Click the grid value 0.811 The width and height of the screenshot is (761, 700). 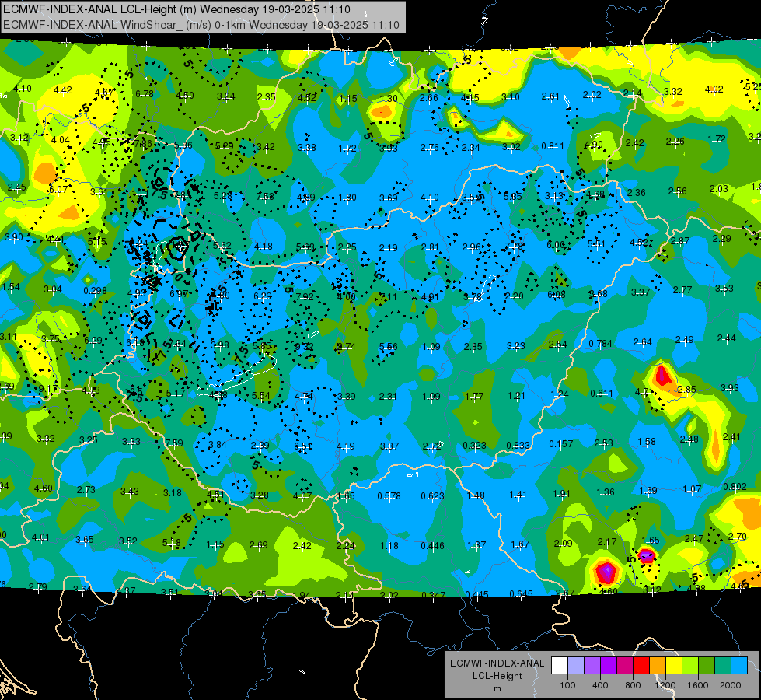coord(553,146)
